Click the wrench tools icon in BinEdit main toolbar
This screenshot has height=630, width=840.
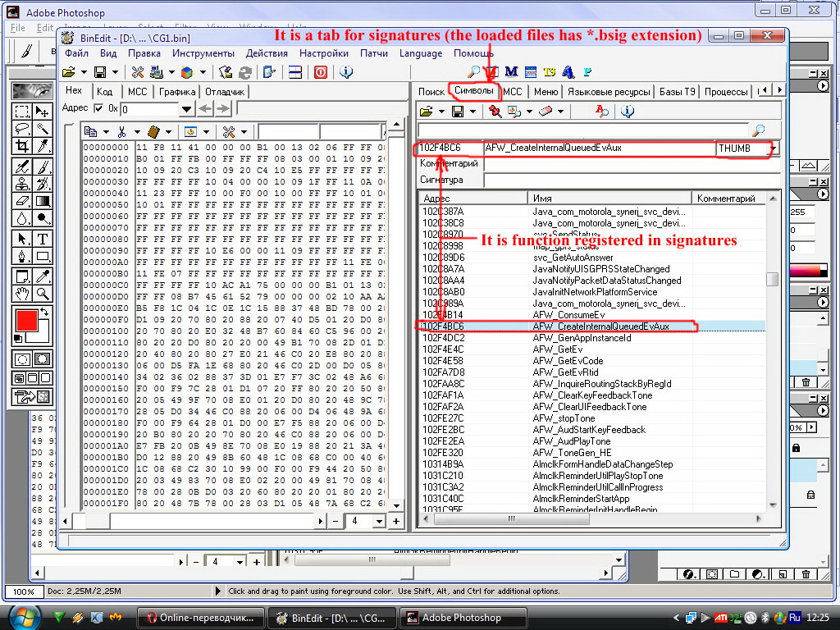point(138,72)
